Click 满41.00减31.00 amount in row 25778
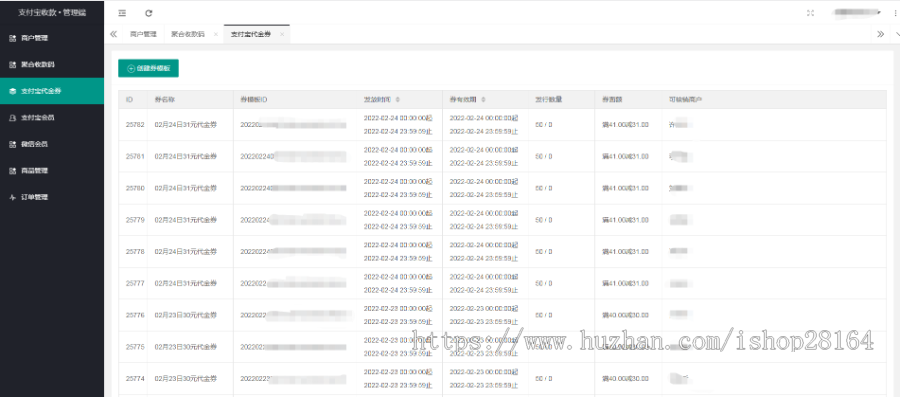This screenshot has height=397, width=900. (626, 252)
